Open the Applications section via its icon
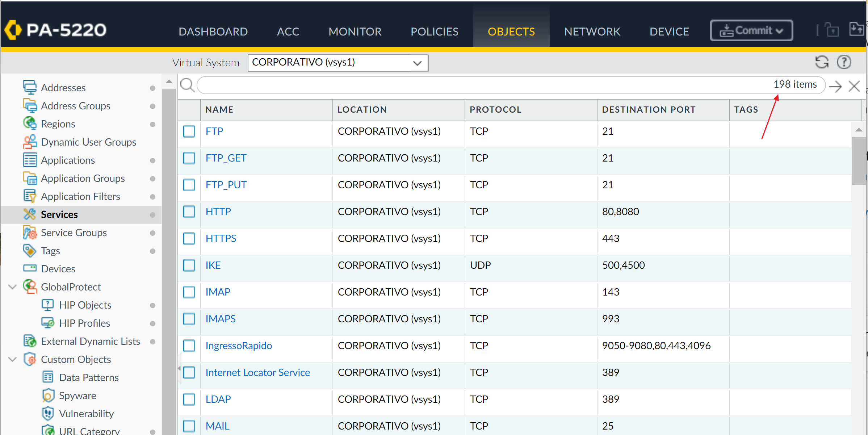 (x=30, y=160)
